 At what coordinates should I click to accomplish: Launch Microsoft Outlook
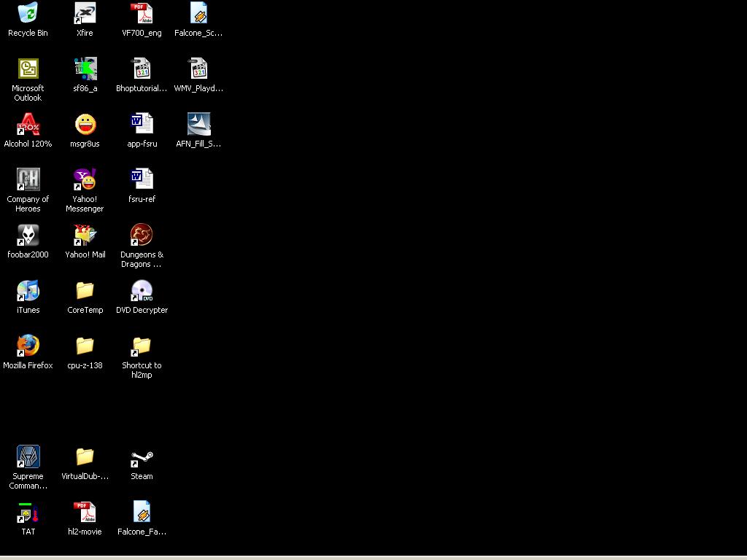[28, 69]
